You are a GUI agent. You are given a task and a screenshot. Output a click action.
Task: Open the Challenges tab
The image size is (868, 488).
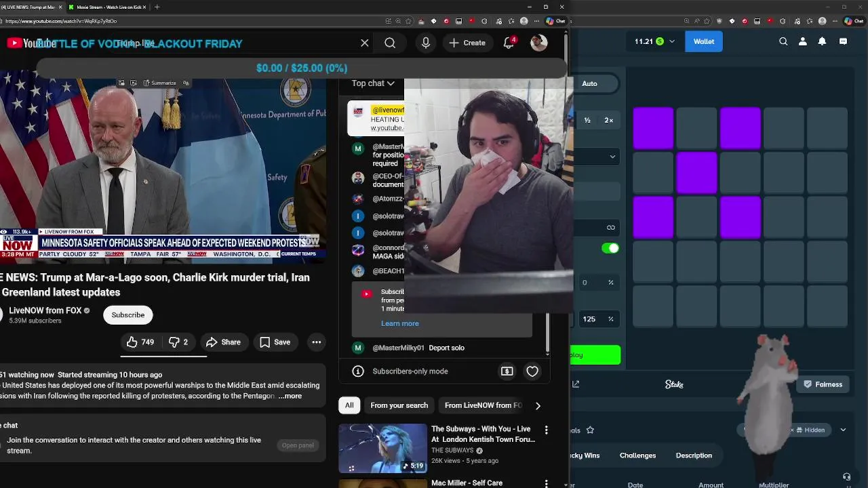[x=637, y=455]
